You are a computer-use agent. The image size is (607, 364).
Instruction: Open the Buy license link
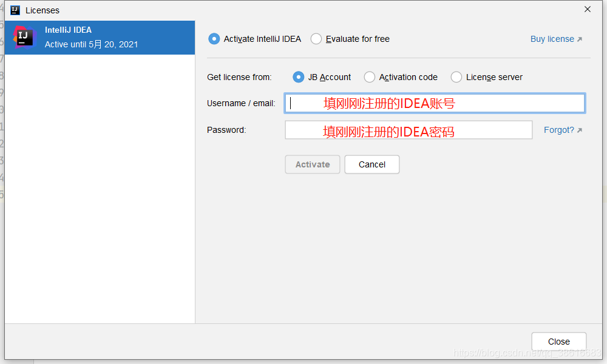pos(556,39)
